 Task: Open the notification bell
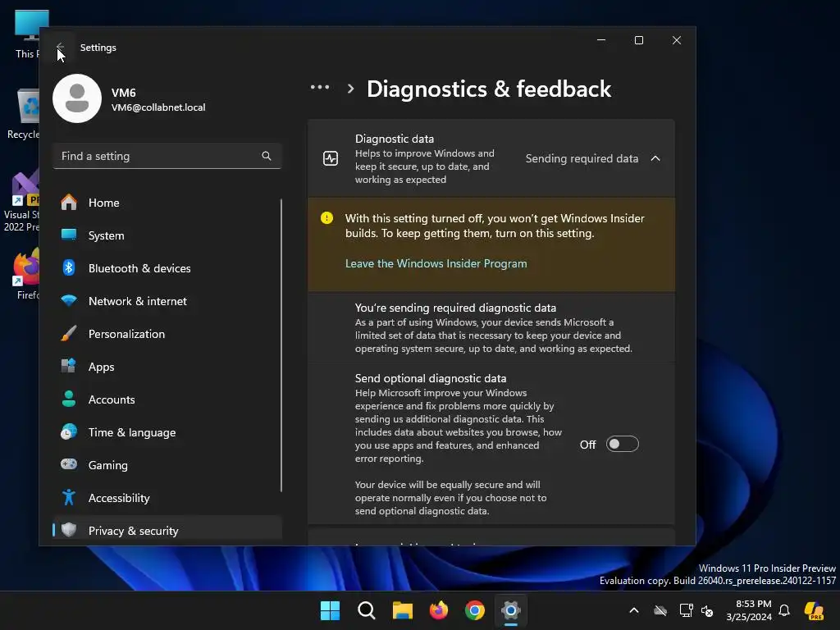pyautogui.click(x=784, y=610)
